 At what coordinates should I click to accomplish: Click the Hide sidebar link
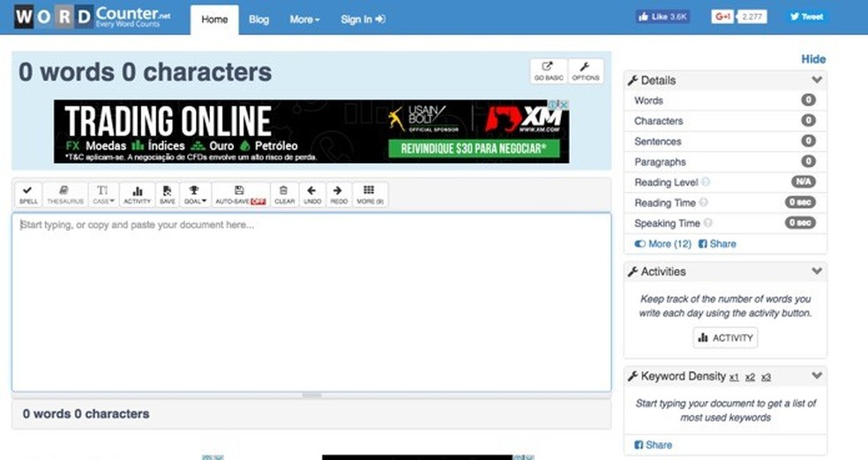(x=813, y=59)
